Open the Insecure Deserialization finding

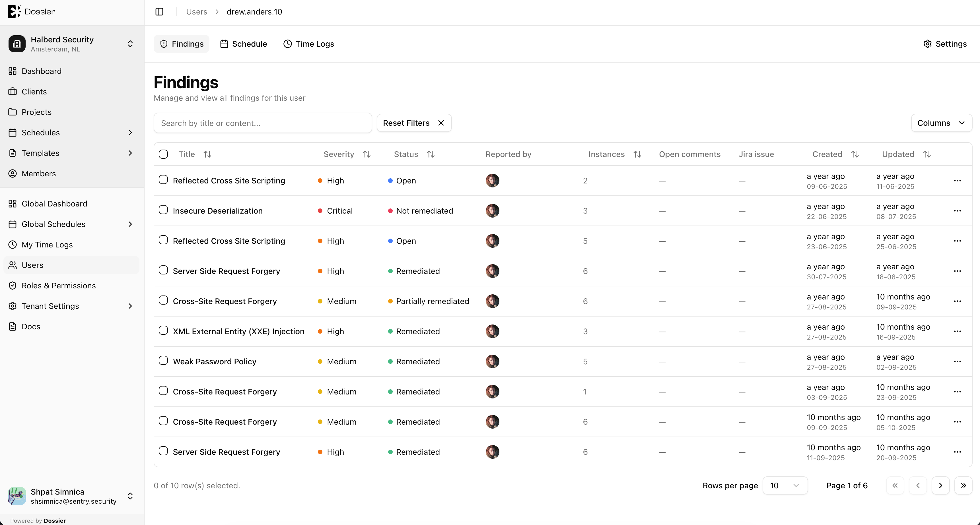218,211
